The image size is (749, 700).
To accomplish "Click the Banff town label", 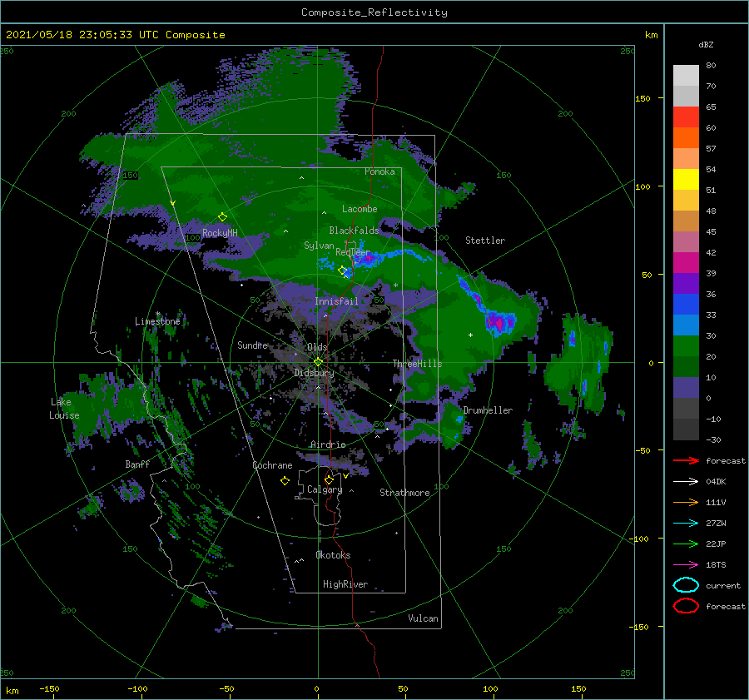I will 137,464.
